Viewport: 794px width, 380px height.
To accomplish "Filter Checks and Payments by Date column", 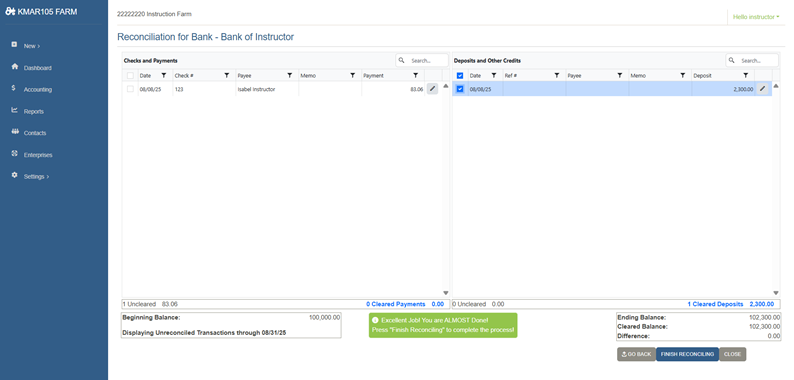I will pyautogui.click(x=164, y=75).
